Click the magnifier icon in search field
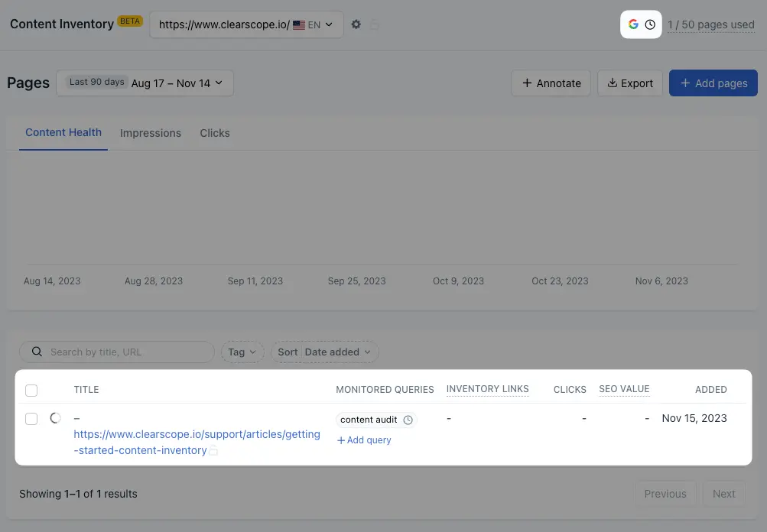767x532 pixels. pos(37,352)
